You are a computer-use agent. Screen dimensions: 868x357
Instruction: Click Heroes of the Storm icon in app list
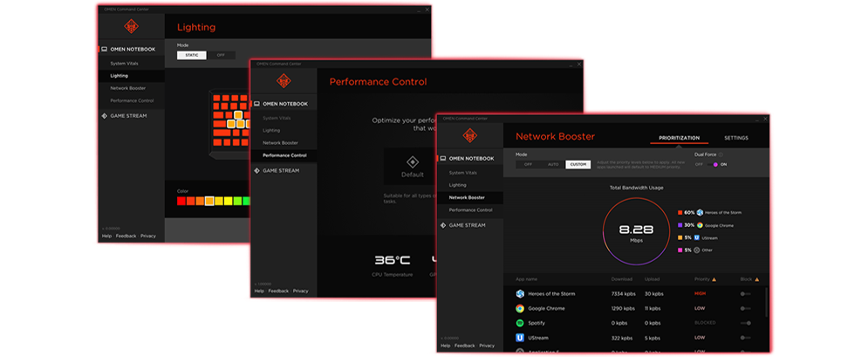click(x=520, y=294)
